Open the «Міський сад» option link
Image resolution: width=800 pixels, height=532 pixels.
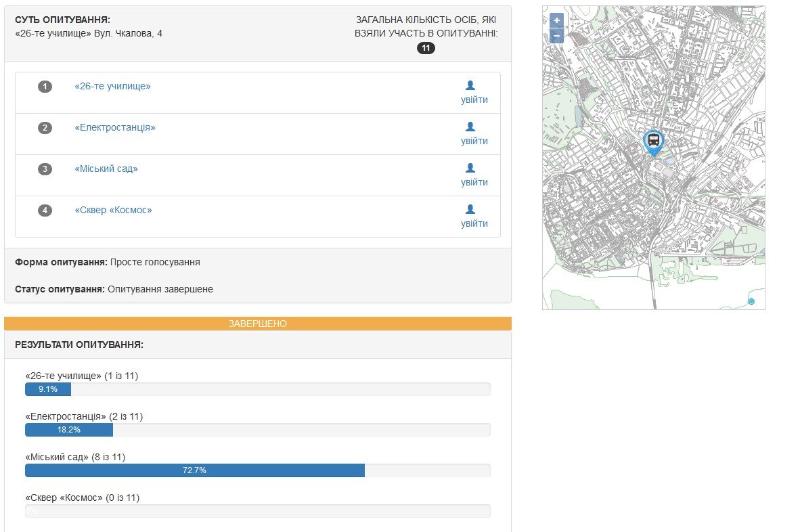point(106,169)
